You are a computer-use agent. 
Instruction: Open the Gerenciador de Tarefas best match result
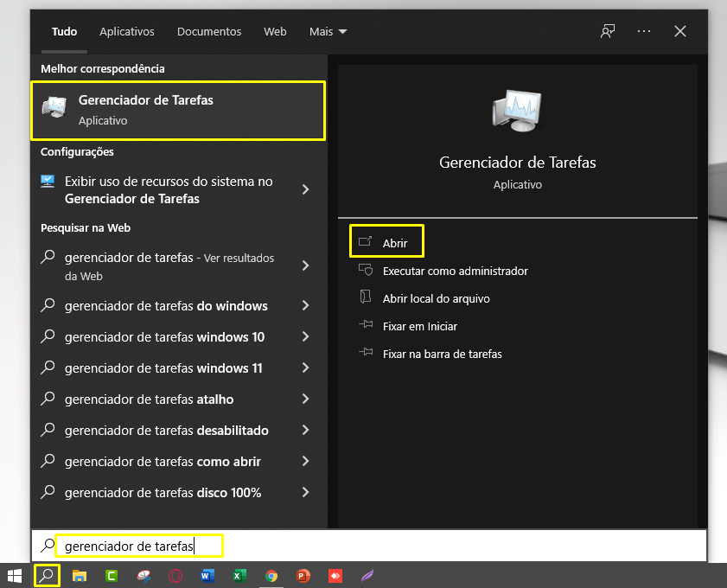pos(178,111)
